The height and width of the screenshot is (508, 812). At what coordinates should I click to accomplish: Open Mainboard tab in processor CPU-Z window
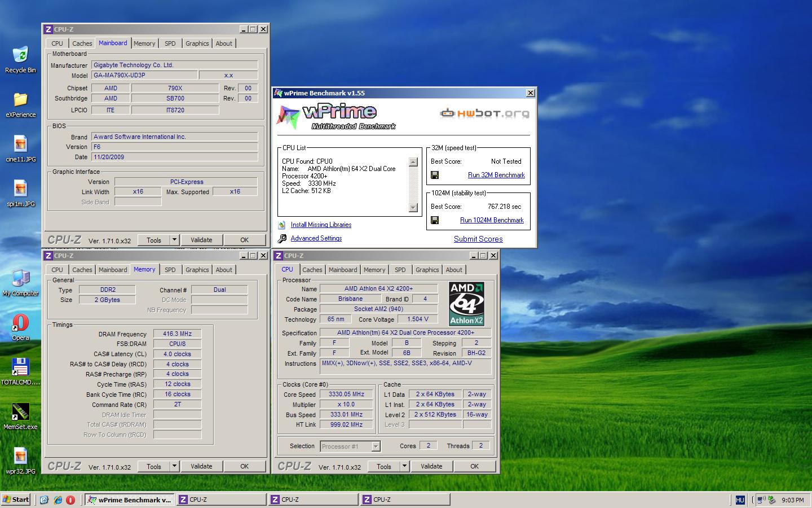coord(343,270)
